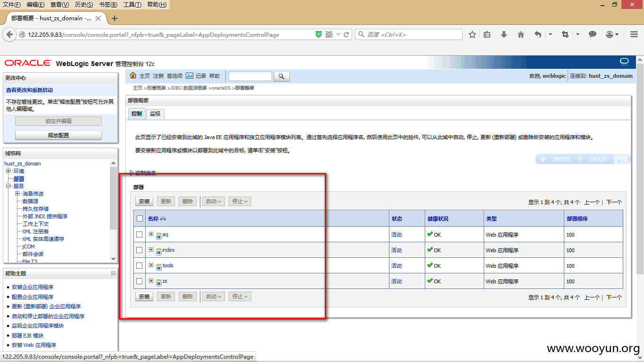Click the console home house icon

coord(133,76)
